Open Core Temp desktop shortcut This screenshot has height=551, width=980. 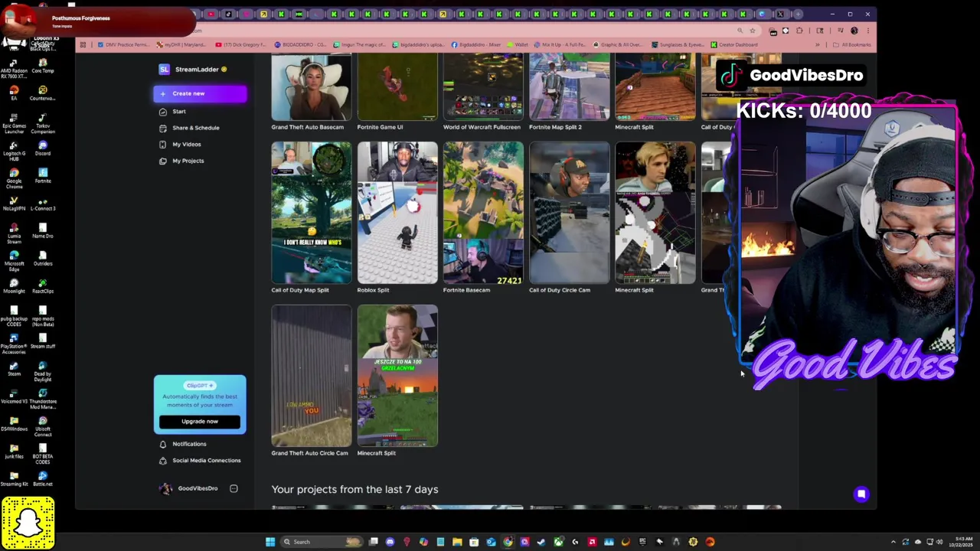coord(43,66)
